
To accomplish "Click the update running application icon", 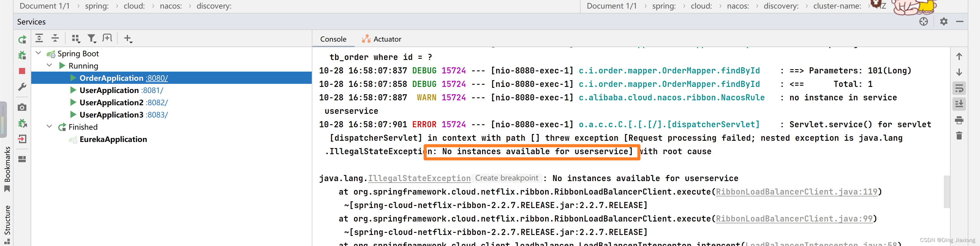I will 22,123.
